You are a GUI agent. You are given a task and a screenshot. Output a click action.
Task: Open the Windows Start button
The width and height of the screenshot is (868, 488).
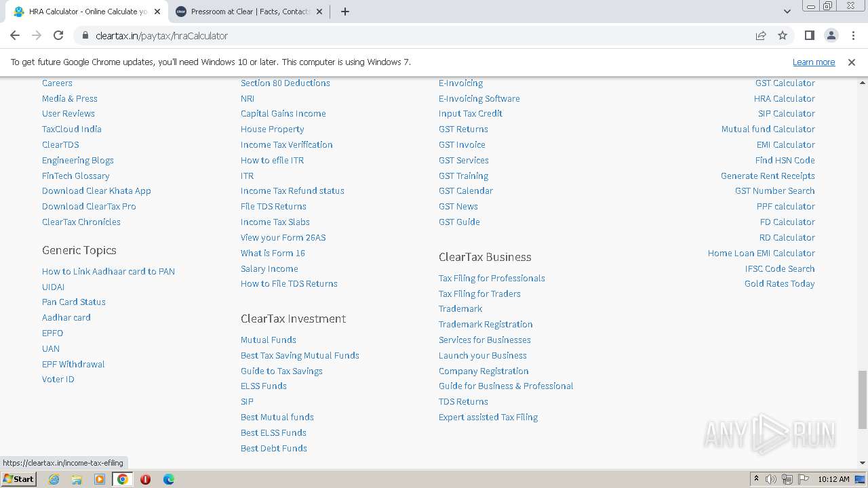(x=19, y=479)
